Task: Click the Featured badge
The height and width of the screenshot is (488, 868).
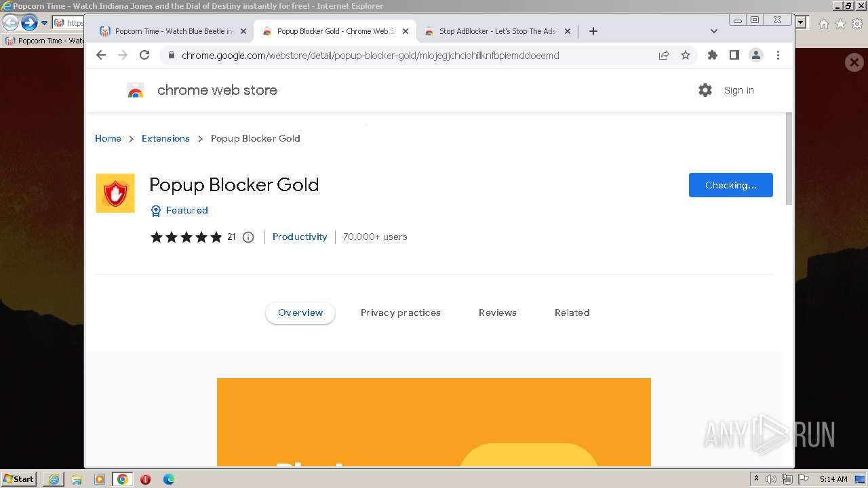Action: (x=179, y=210)
